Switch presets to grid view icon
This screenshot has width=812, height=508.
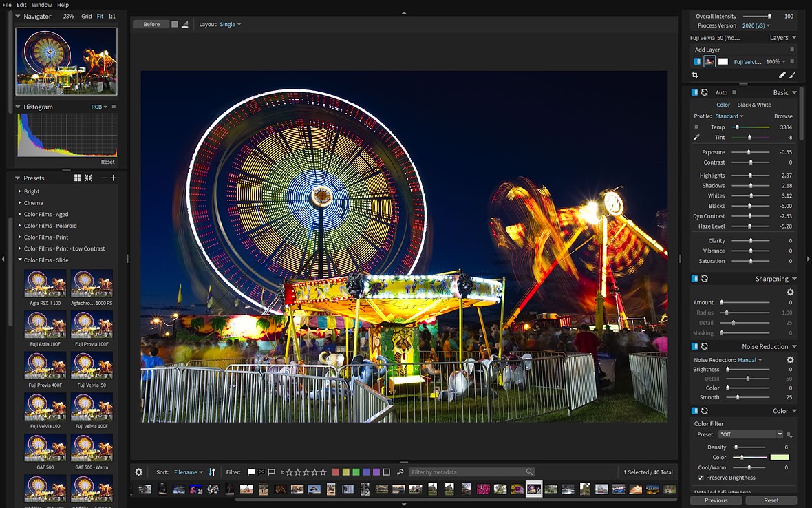tap(78, 178)
